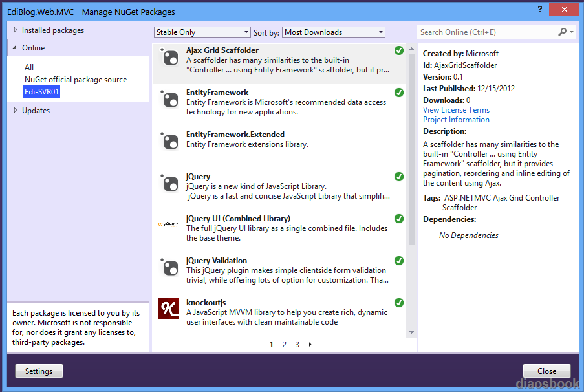The image size is (584, 392).
Task: Click the package list scrollbar down arrow
Action: [x=411, y=332]
